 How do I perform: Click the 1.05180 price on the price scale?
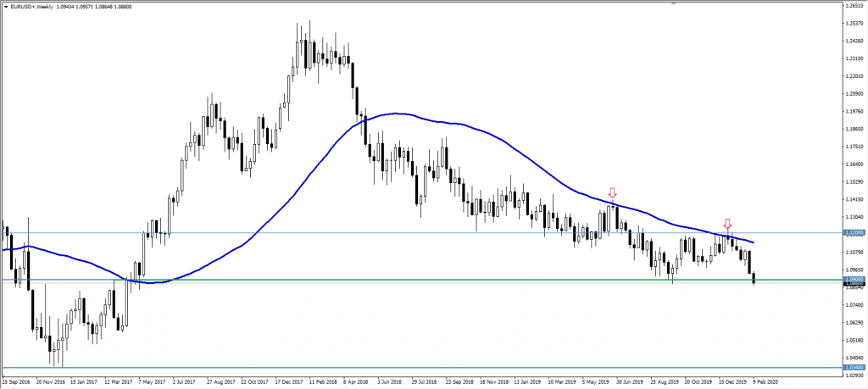854,341
